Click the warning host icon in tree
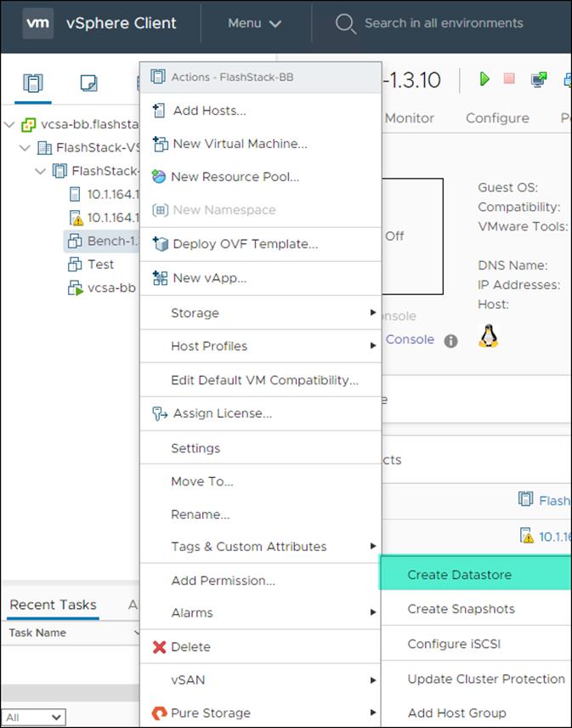 (x=76, y=217)
